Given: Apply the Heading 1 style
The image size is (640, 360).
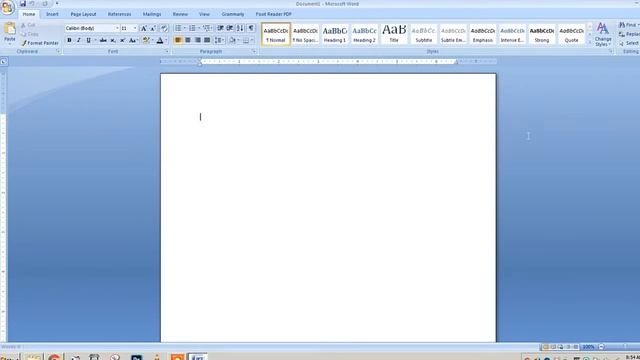Looking at the screenshot, I should tap(335, 34).
